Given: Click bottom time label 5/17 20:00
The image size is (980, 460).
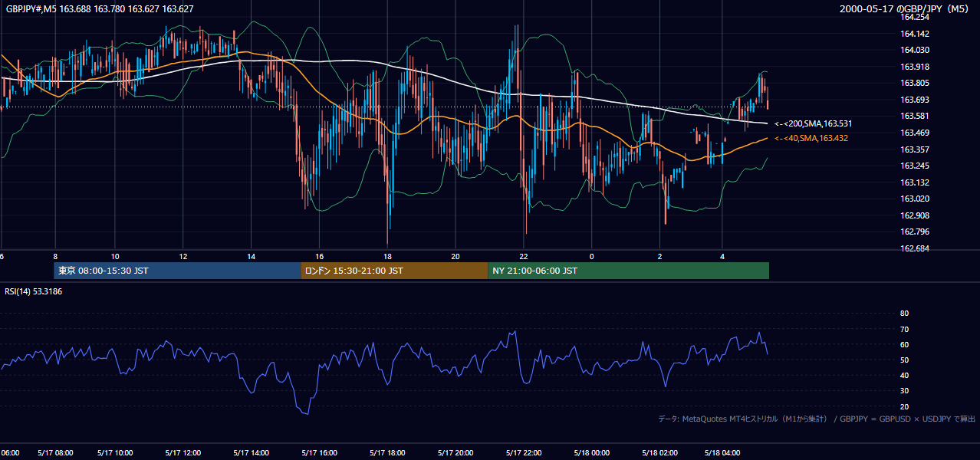Looking at the screenshot, I should click(x=455, y=453).
